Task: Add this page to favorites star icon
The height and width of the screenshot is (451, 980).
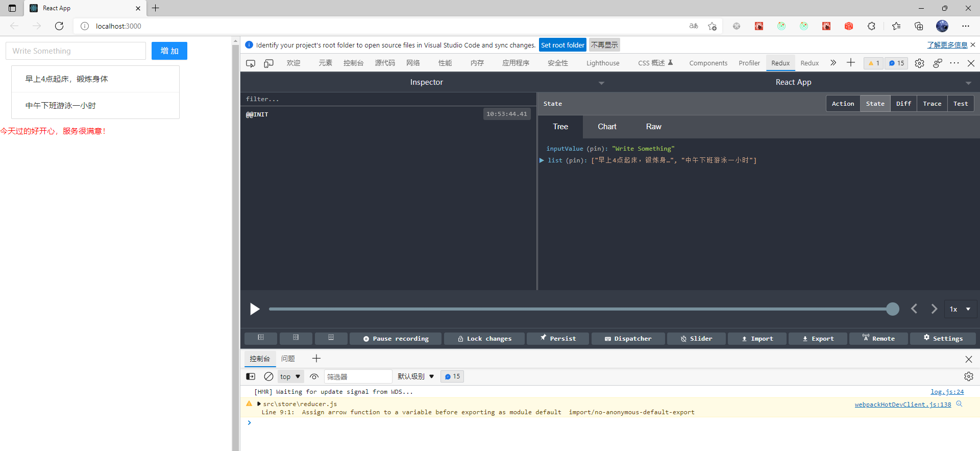Action: tap(712, 26)
